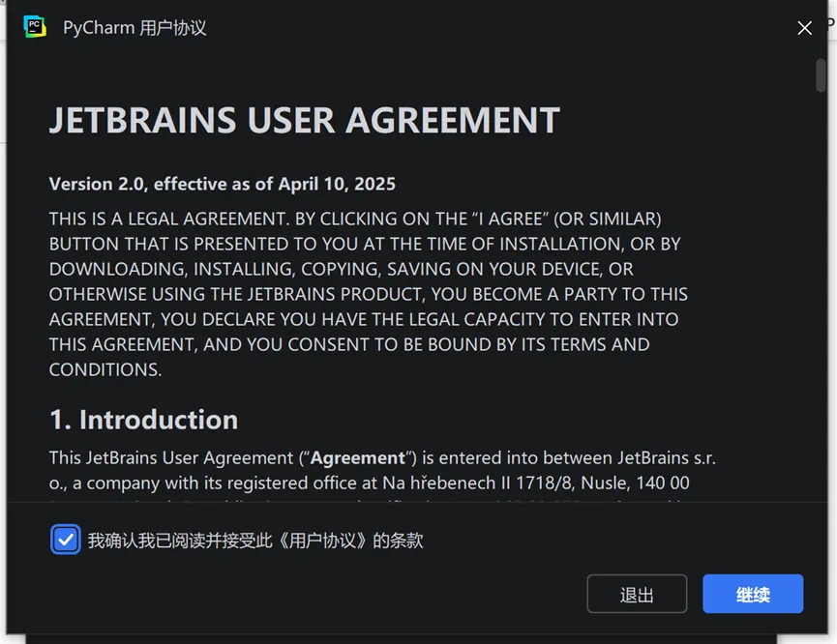The image size is (837, 644).
Task: Click the bold 'Agreement' term in introduction
Action: 358,458
